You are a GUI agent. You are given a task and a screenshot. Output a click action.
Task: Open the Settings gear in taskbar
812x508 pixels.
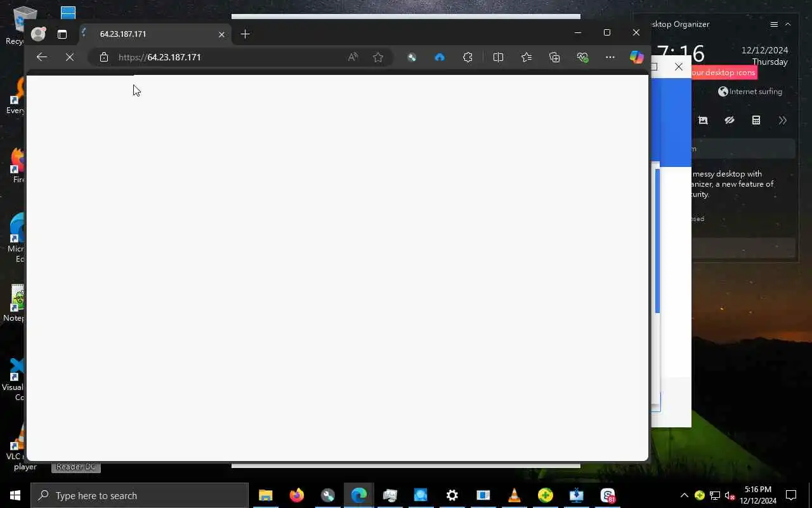coord(452,495)
